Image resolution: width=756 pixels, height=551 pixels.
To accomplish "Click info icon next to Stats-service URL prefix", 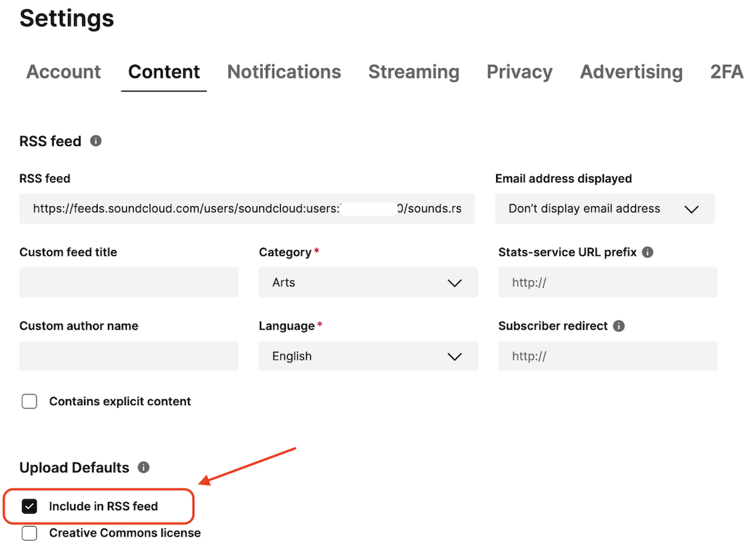I will pos(647,252).
